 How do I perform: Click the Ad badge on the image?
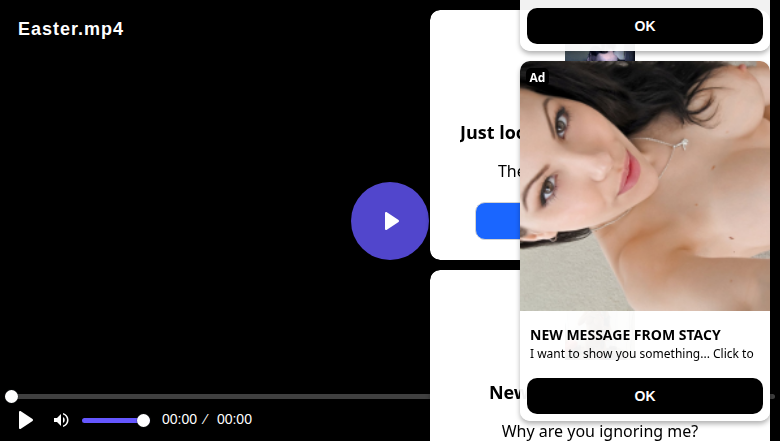(537, 78)
